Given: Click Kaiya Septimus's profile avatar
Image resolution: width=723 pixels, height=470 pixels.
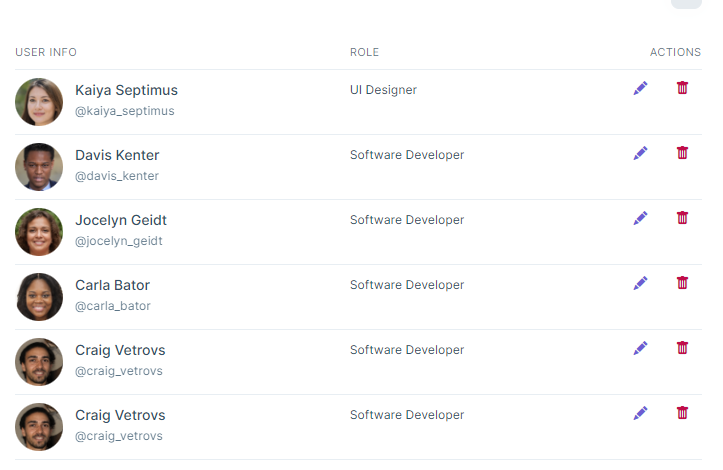Looking at the screenshot, I should [x=39, y=102].
